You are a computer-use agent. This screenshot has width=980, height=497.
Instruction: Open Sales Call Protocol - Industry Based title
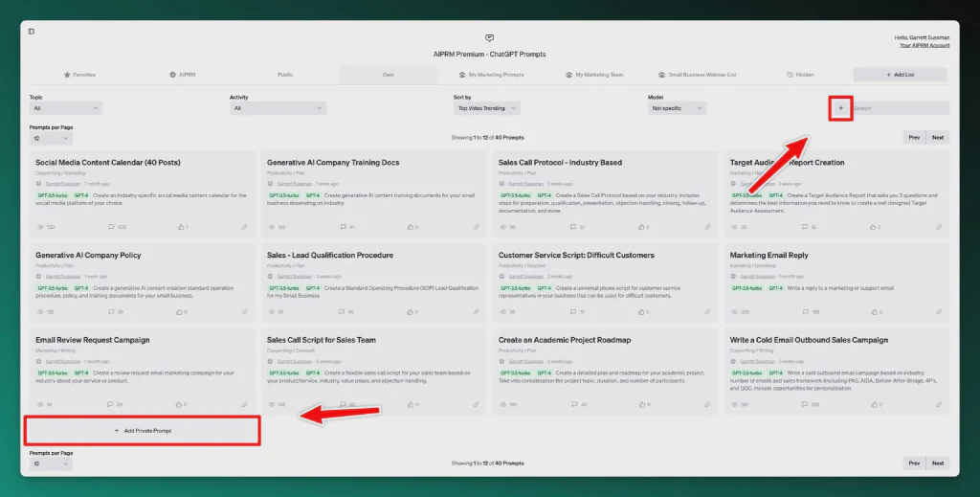(560, 163)
